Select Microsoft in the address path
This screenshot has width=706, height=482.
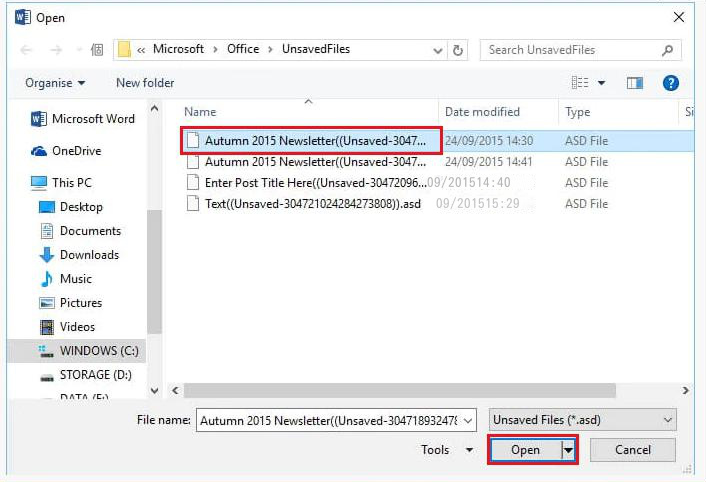[178, 49]
